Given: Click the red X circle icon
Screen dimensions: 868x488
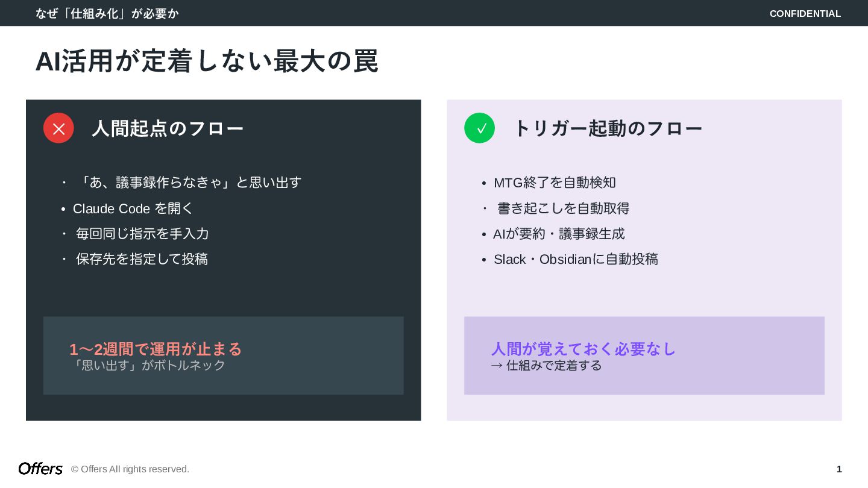Looking at the screenshot, I should pyautogui.click(x=58, y=128).
